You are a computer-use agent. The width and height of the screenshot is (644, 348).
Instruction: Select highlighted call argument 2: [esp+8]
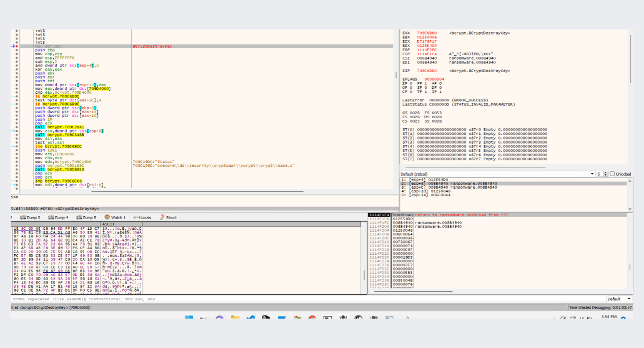514,183
